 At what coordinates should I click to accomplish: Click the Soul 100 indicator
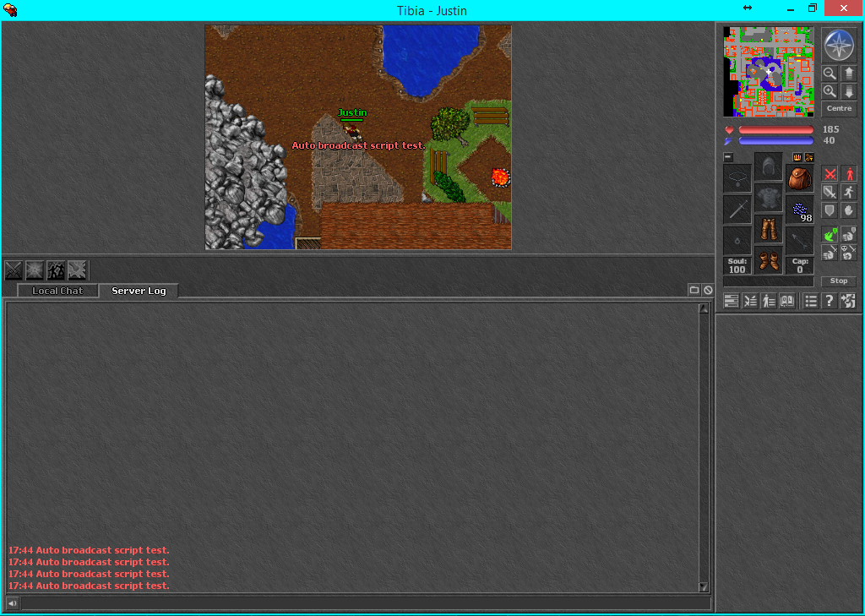(737, 265)
